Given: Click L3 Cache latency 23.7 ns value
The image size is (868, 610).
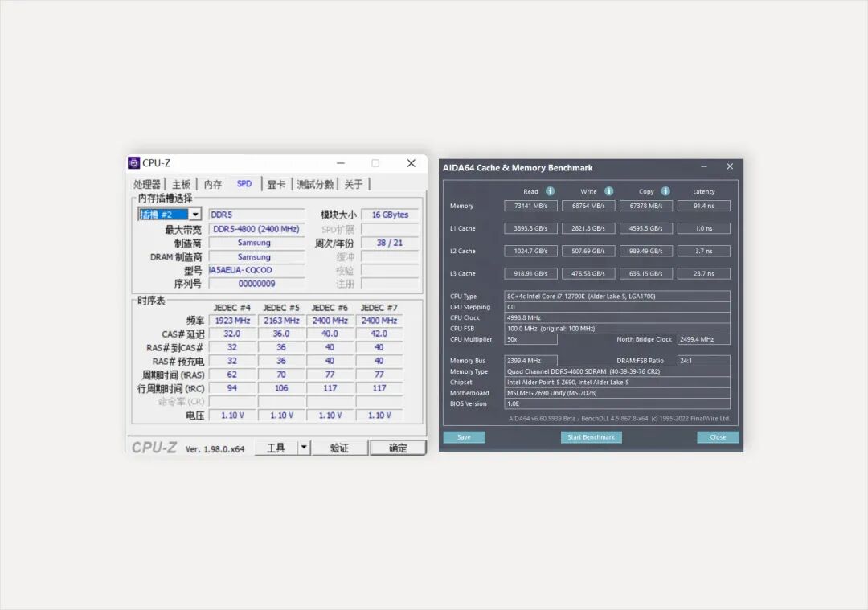Looking at the screenshot, I should tap(703, 273).
